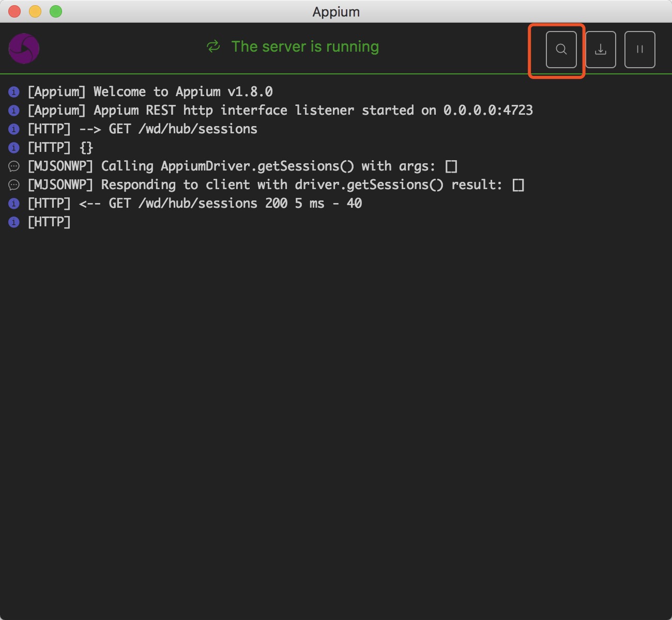
Task: Download the raw server logs
Action: click(600, 50)
